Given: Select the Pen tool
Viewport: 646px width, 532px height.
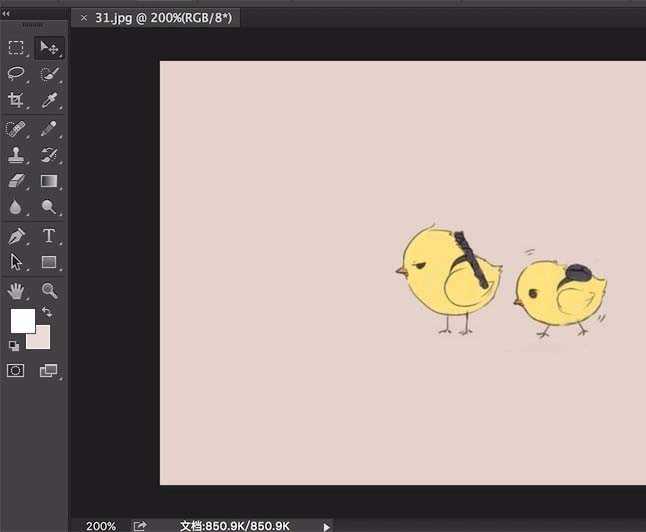Looking at the screenshot, I should click(16, 236).
